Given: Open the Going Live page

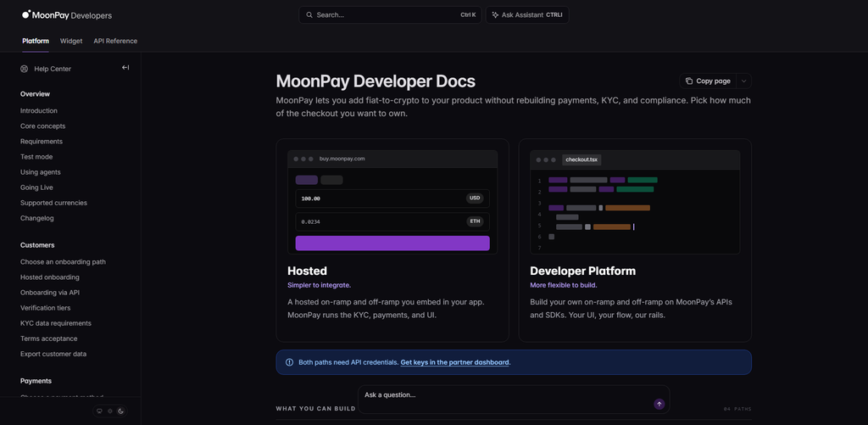Looking at the screenshot, I should tap(36, 187).
